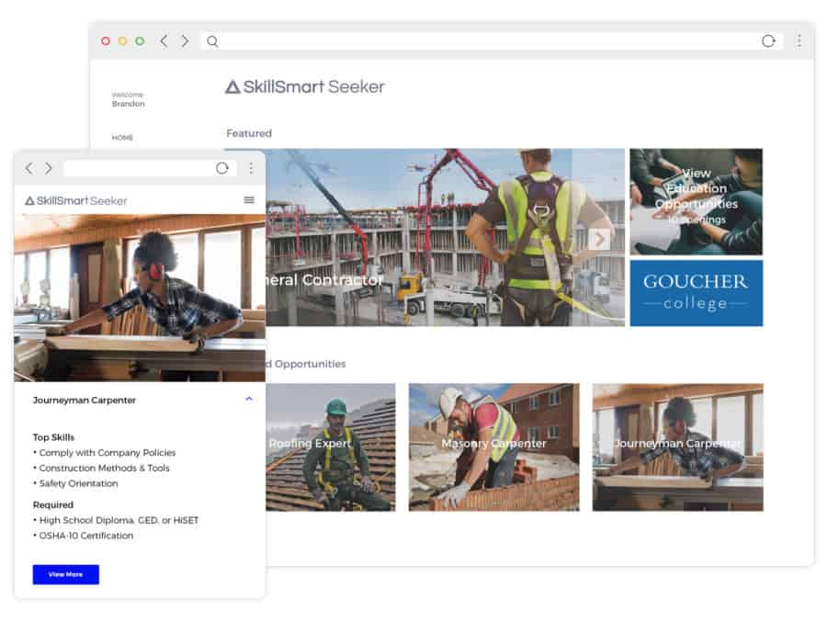
Task: Collapse the Journeyman Carpenter details chevron
Action: (x=249, y=400)
